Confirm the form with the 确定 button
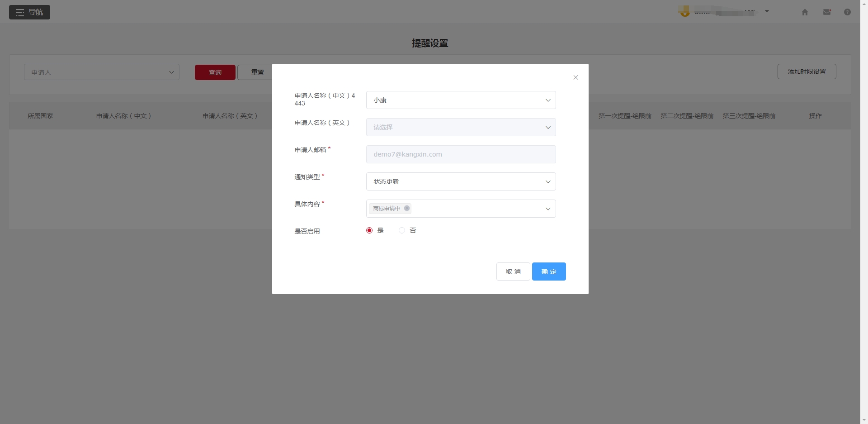 coord(548,272)
